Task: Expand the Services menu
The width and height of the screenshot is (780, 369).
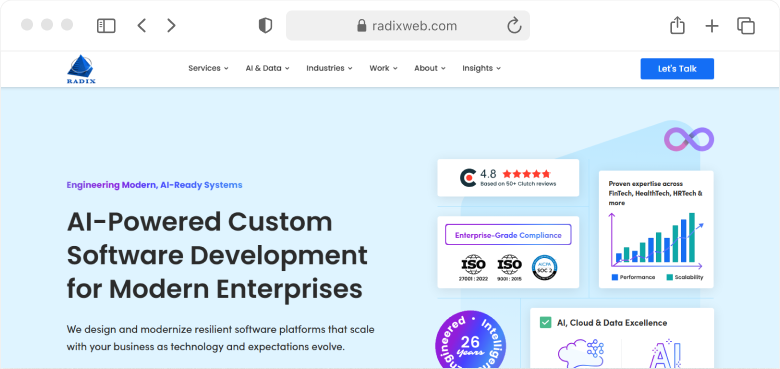Action: point(208,68)
